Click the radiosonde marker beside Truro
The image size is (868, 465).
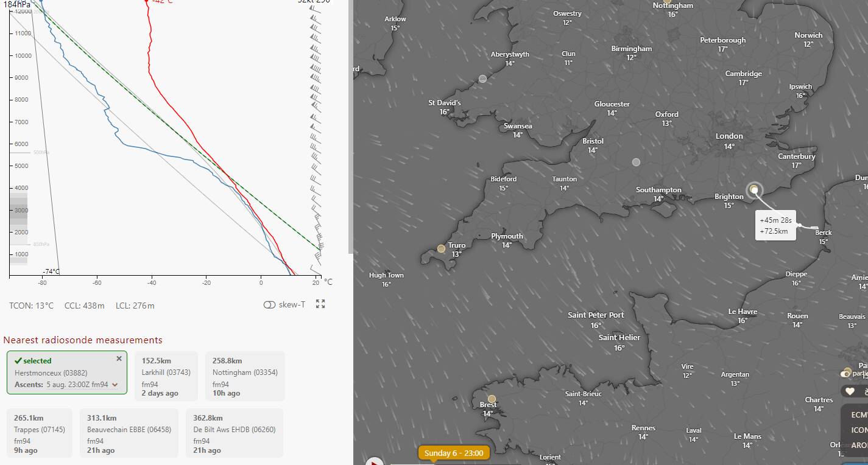441,248
